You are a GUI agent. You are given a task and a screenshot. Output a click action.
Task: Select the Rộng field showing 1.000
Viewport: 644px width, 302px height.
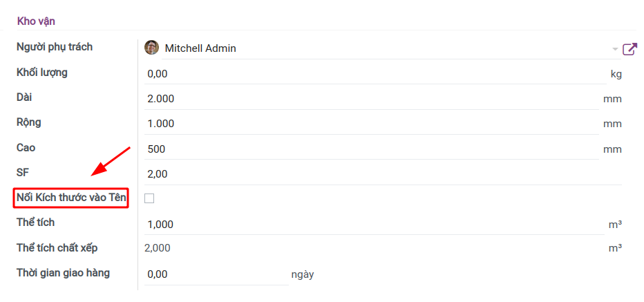click(x=373, y=124)
